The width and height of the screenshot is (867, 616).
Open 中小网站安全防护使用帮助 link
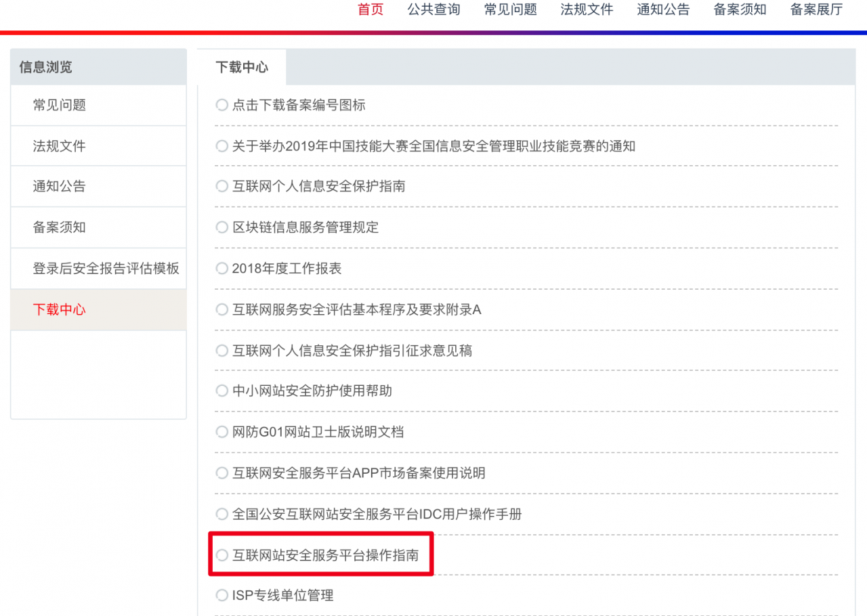tap(312, 391)
